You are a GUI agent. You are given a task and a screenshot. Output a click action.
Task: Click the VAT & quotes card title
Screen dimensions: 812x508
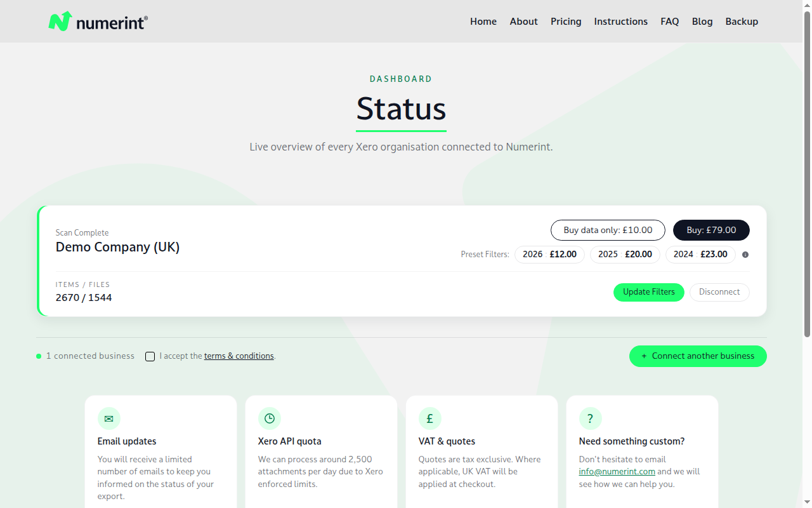point(447,441)
